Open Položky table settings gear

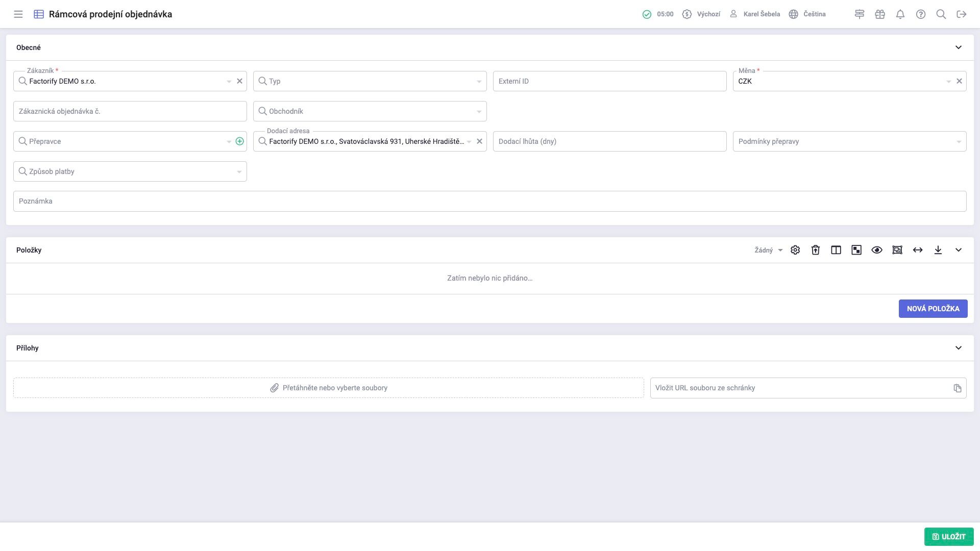coord(795,250)
